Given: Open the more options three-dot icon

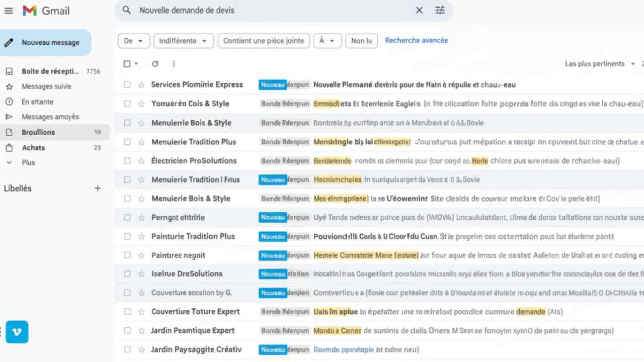Looking at the screenshot, I should coord(174,64).
